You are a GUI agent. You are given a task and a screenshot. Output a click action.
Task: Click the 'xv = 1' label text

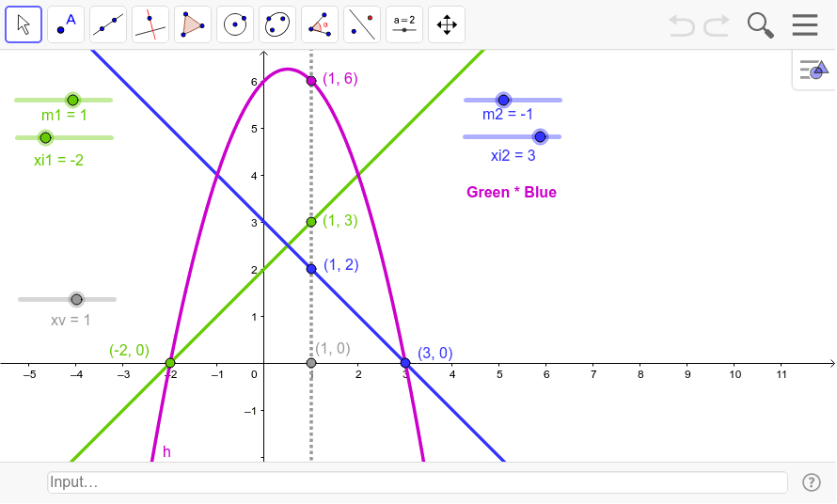tap(71, 321)
